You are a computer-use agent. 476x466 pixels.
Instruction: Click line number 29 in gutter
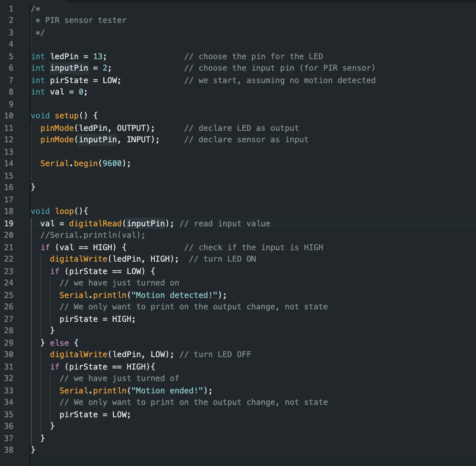(9, 343)
